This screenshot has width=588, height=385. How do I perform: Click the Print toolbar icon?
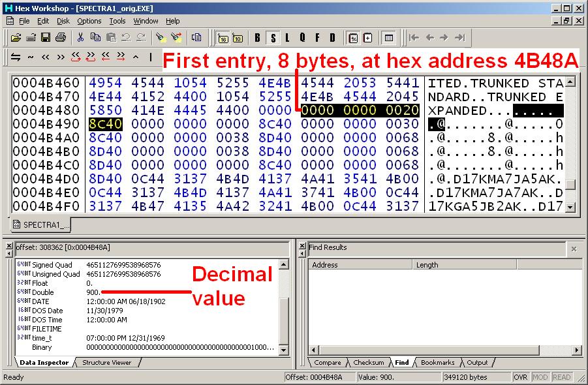pyautogui.click(x=61, y=37)
